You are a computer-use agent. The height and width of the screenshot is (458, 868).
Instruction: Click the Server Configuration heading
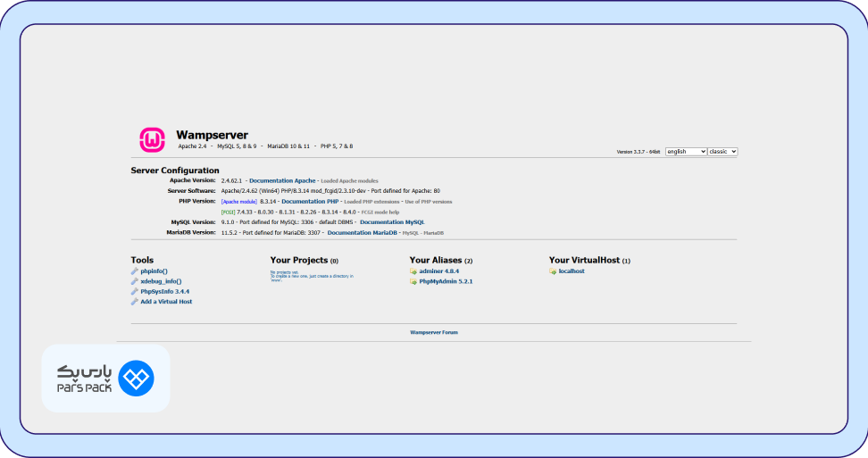pyautogui.click(x=175, y=171)
